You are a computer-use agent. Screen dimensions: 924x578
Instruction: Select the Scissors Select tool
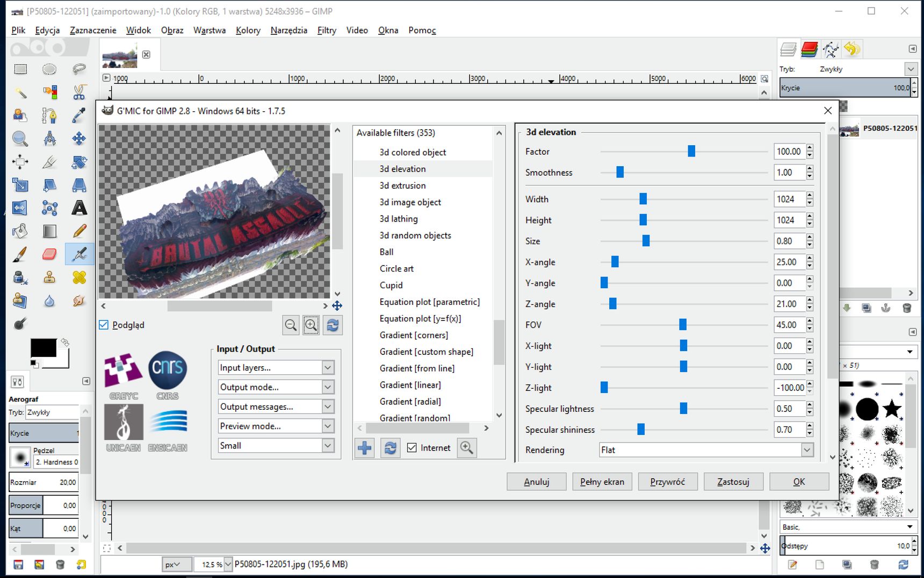(x=79, y=92)
